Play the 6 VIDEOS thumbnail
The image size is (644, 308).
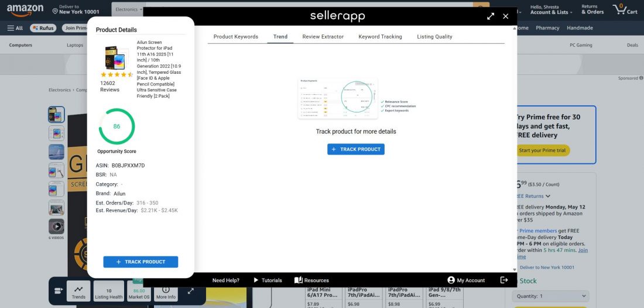coord(56,226)
